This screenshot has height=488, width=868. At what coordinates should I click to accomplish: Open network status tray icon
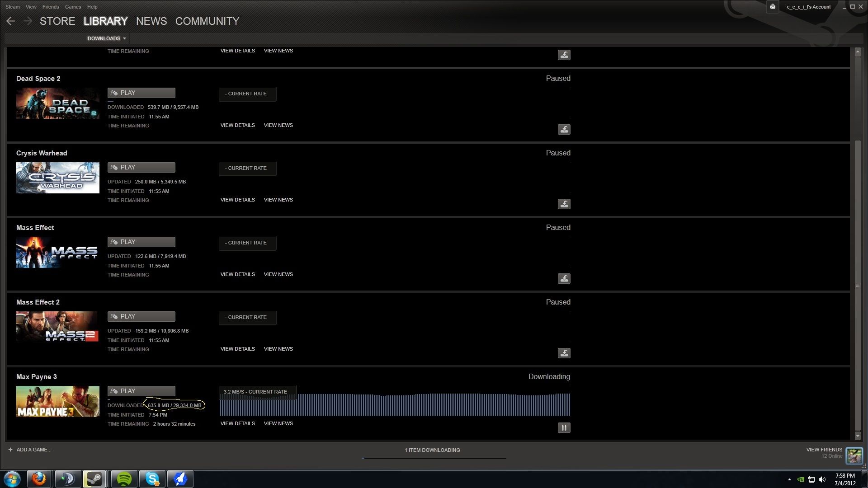[811, 479]
